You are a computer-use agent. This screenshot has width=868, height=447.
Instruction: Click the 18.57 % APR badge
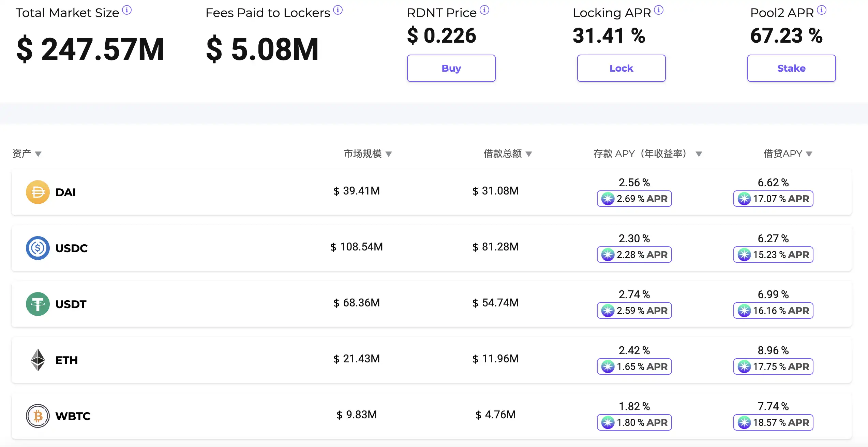[773, 422]
